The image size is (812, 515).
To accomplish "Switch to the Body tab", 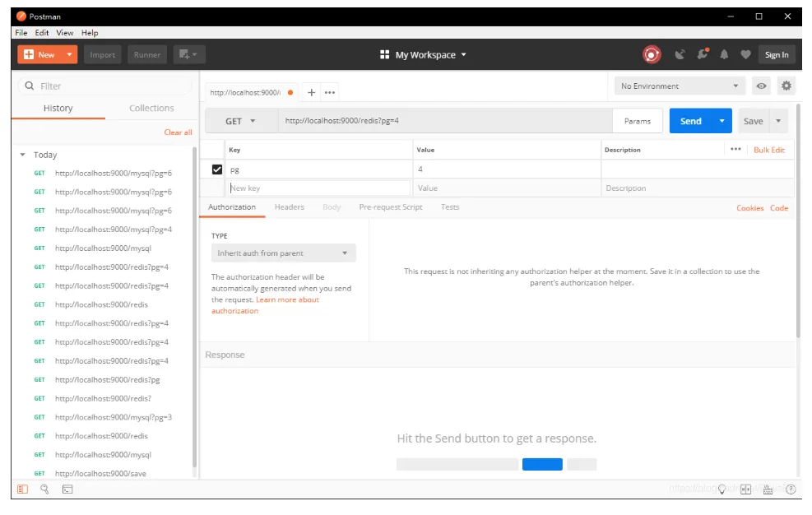I will [x=332, y=207].
